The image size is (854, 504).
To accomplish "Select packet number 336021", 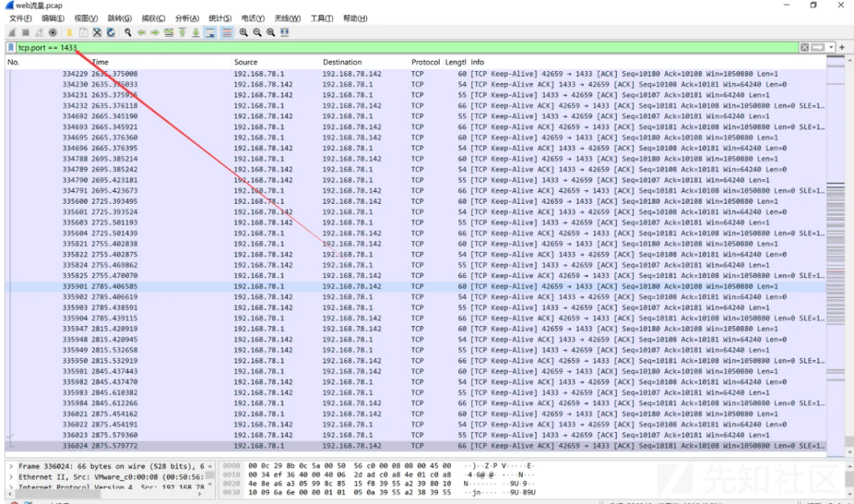I will [x=416, y=414].
